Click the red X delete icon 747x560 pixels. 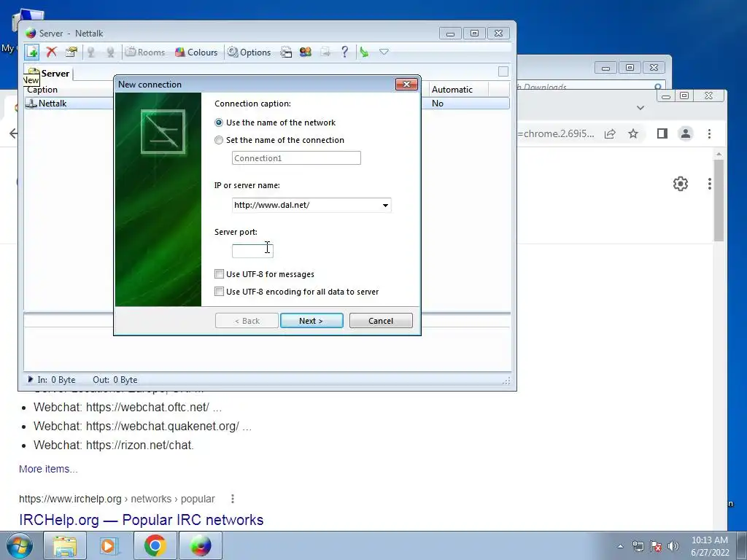pyautogui.click(x=52, y=52)
